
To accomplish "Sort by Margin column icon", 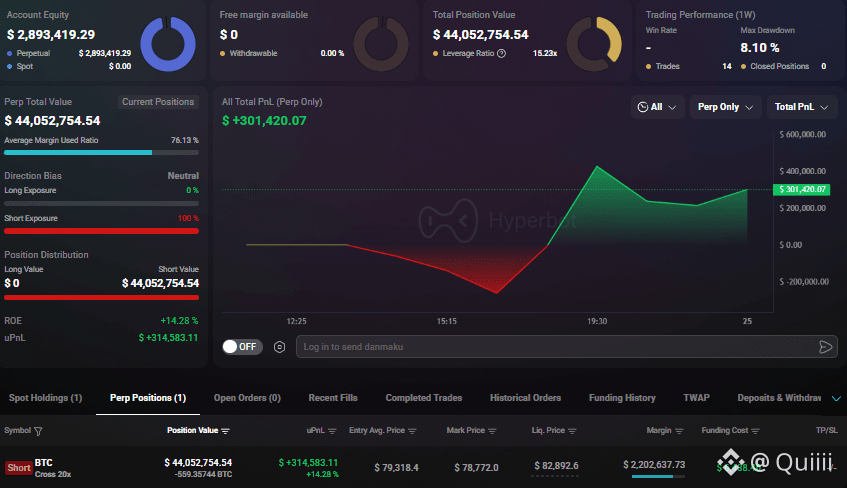I will [x=679, y=431].
